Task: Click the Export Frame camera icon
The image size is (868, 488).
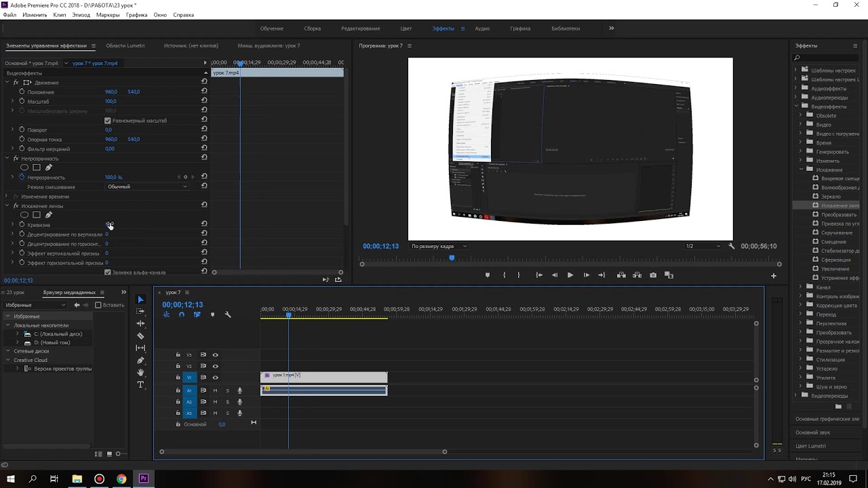Action: tap(653, 275)
